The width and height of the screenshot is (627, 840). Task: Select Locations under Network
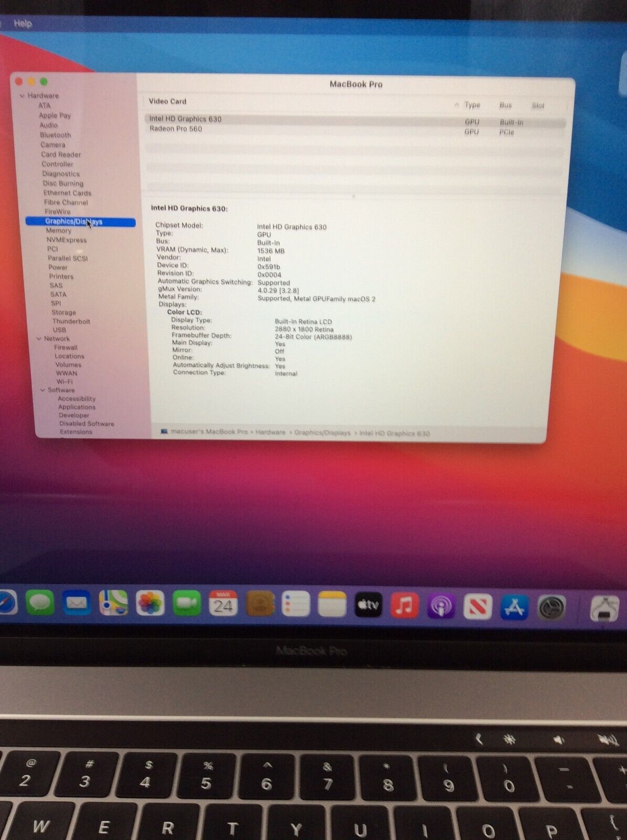[69, 356]
